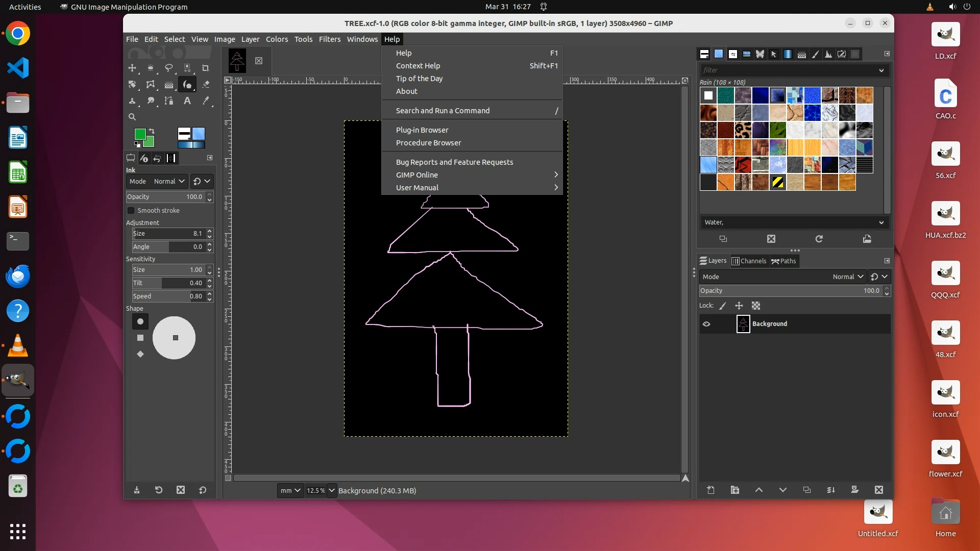Select the Move tool

(x=132, y=68)
